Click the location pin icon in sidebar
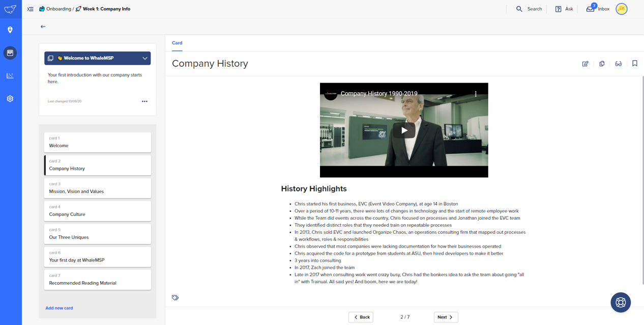Image resolution: width=644 pixels, height=325 pixels. click(10, 30)
